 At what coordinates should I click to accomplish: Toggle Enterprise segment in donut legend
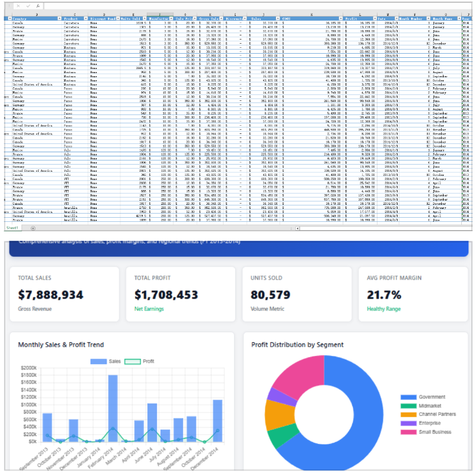421,423
